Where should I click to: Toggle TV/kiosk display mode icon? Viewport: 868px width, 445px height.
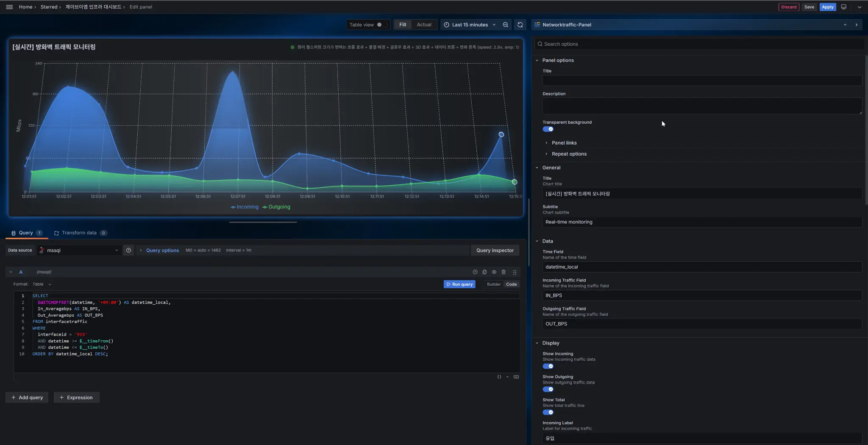click(x=843, y=7)
